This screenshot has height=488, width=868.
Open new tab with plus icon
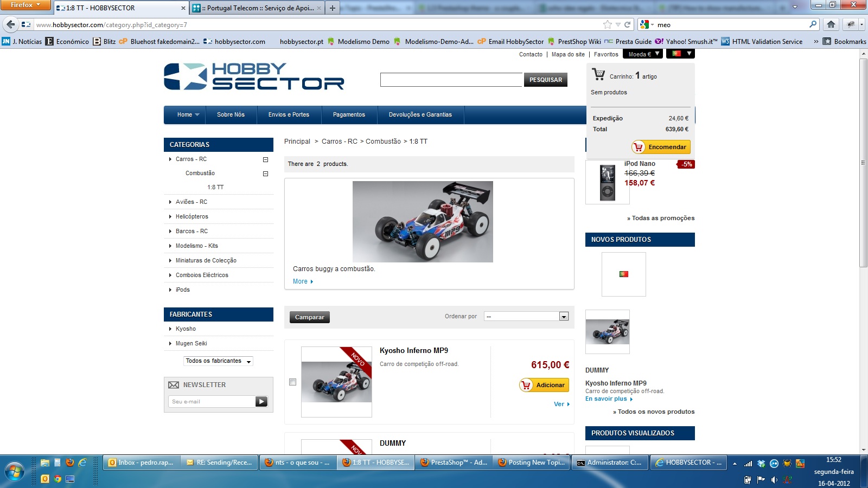(x=333, y=8)
